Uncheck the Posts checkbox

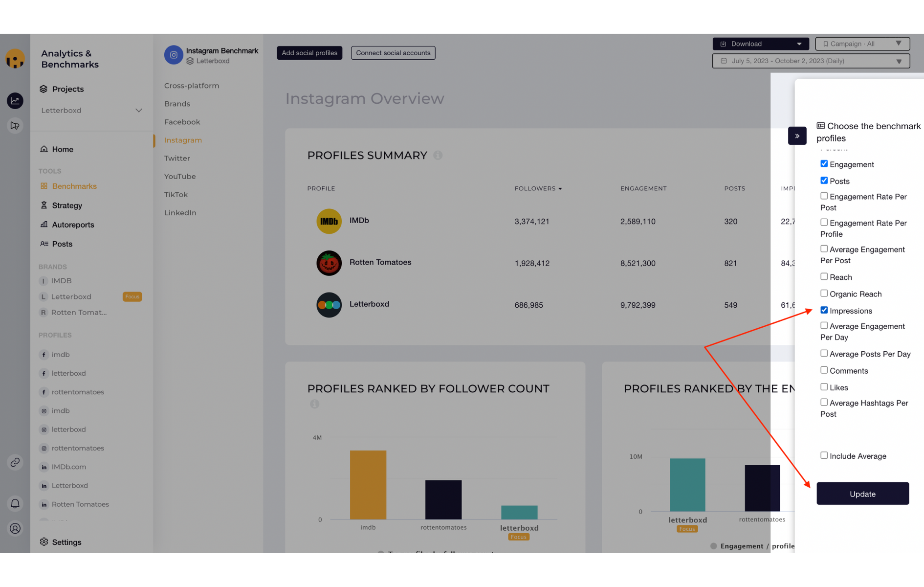click(824, 181)
